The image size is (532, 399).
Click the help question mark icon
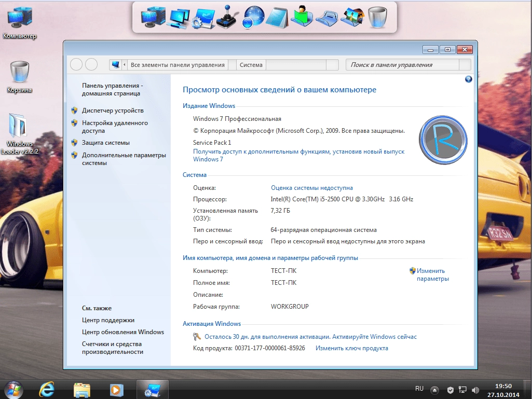[x=469, y=79]
